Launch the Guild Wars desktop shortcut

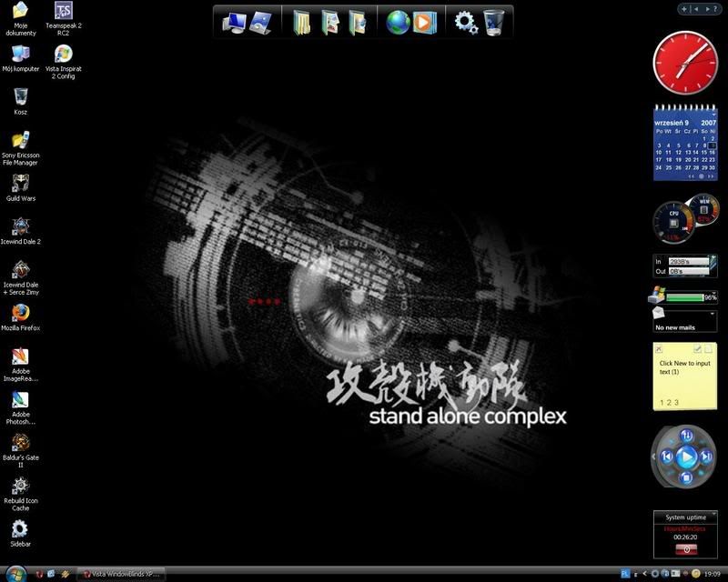pyautogui.click(x=20, y=188)
